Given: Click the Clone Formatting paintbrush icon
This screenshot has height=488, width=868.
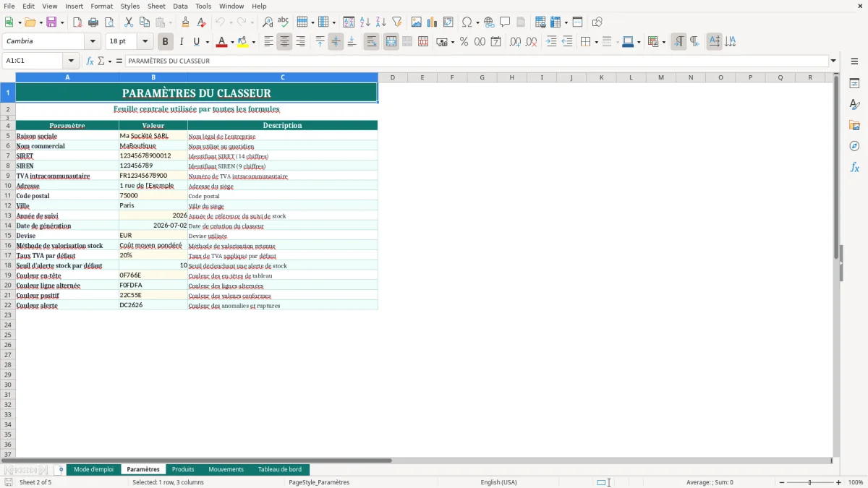Looking at the screenshot, I should [x=185, y=22].
